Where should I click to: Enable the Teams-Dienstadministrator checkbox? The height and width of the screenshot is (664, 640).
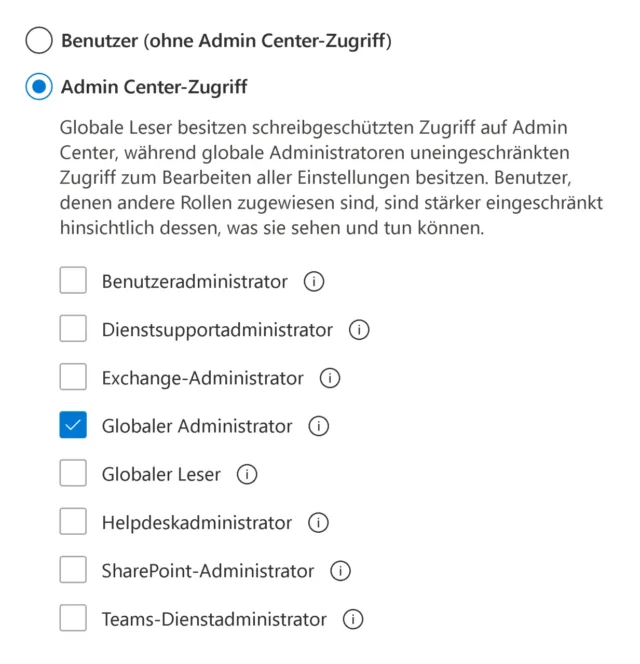pyautogui.click(x=73, y=619)
